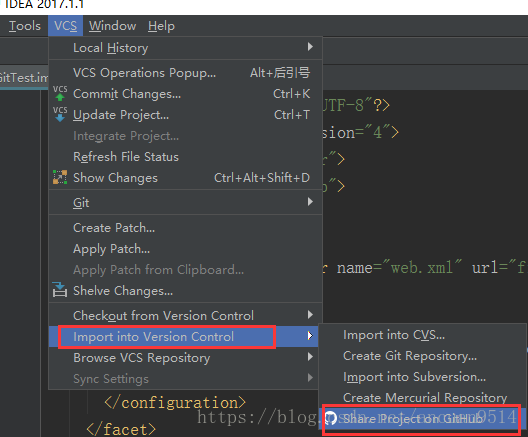The height and width of the screenshot is (437, 528).
Task: Choose Create Git Repository submenu item
Action: 422,356
